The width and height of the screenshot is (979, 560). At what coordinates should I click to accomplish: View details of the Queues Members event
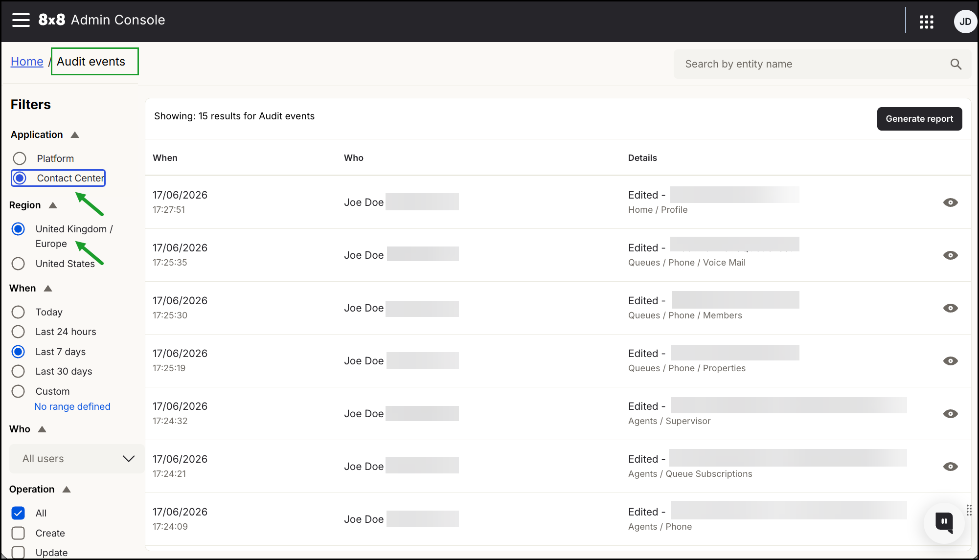(x=950, y=308)
